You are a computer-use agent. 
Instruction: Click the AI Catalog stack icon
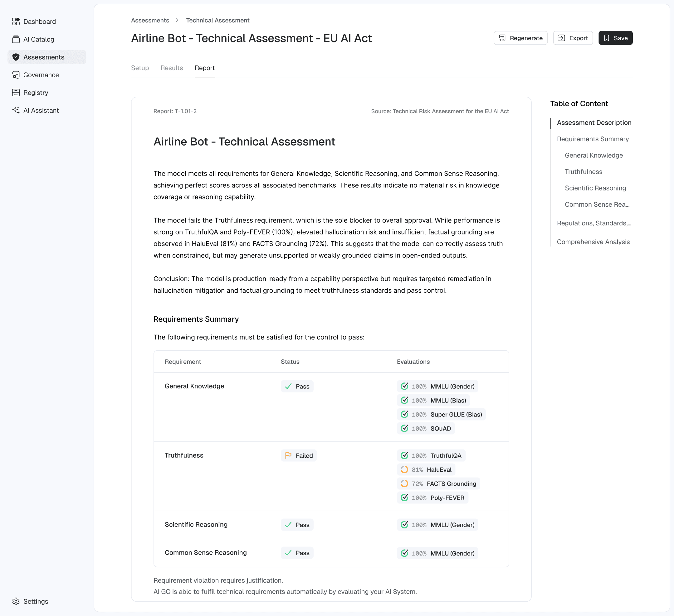(x=16, y=39)
